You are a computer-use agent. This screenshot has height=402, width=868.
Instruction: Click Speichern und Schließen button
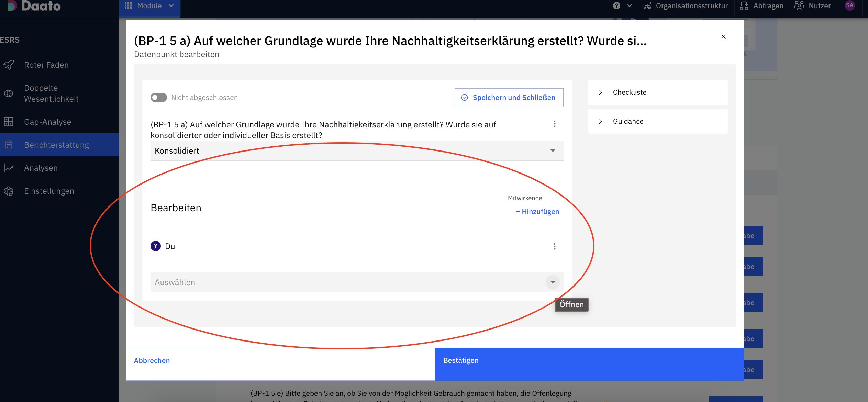509,98
